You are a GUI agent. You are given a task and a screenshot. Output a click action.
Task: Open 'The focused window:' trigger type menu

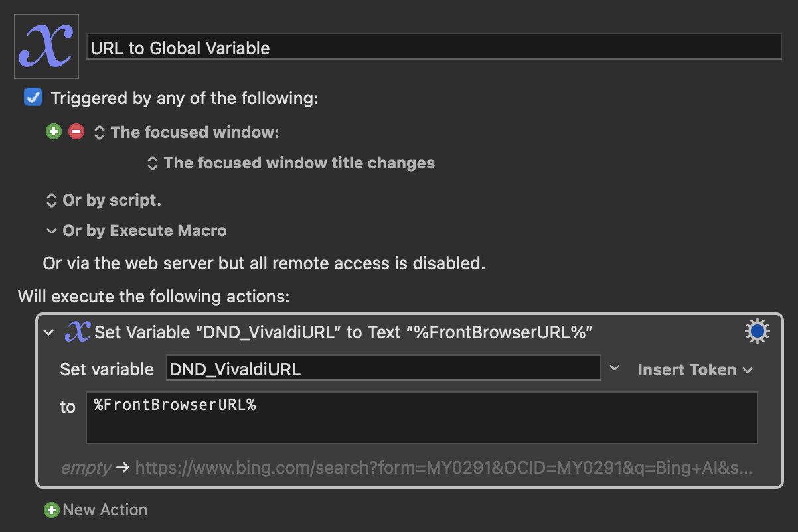(187, 132)
